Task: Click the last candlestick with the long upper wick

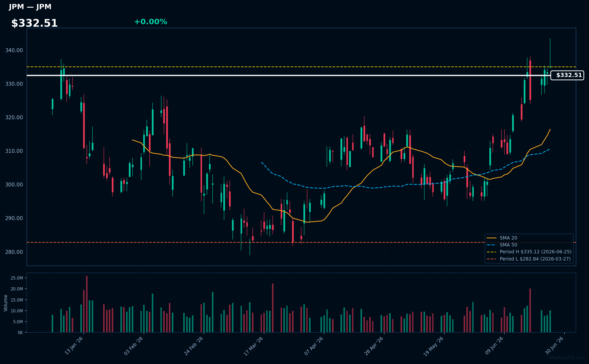Action: (x=550, y=53)
